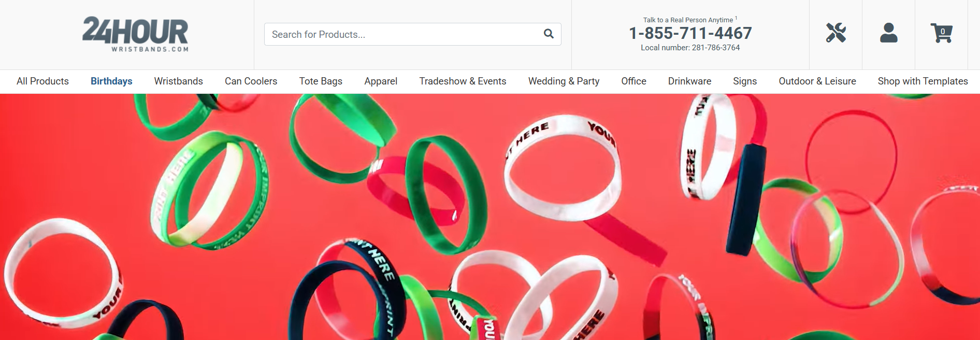Screen dimensions: 980x340
Task: Open Tradeshow & Events category
Action: coord(463,81)
